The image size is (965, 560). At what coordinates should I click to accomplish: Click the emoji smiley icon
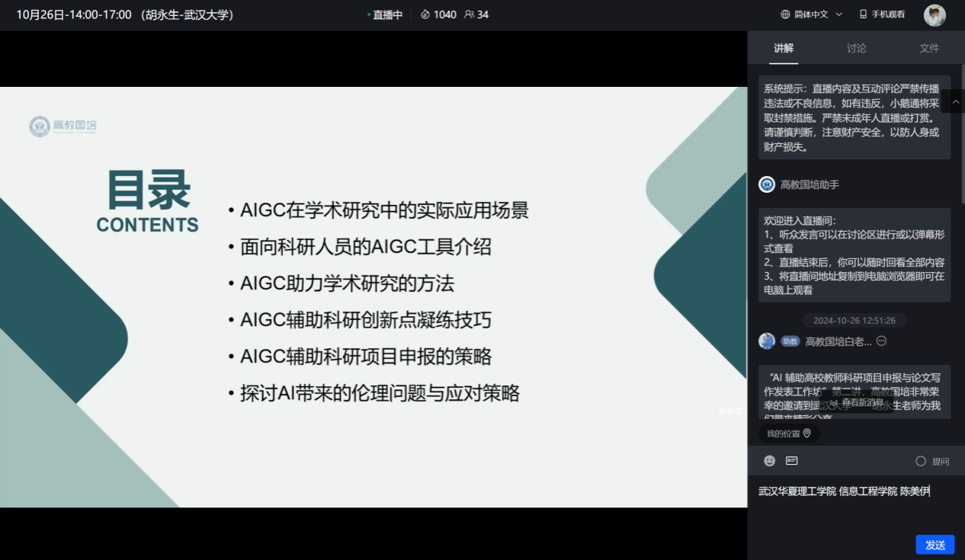770,461
